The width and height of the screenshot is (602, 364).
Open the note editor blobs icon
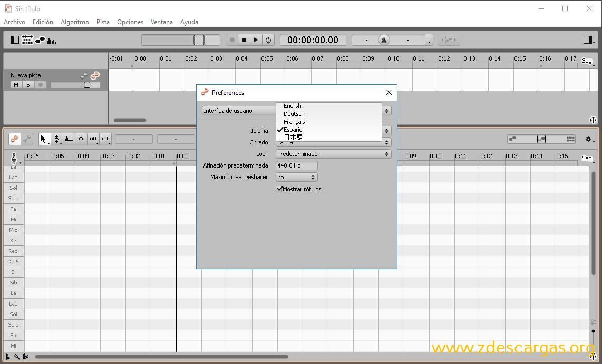(x=40, y=40)
